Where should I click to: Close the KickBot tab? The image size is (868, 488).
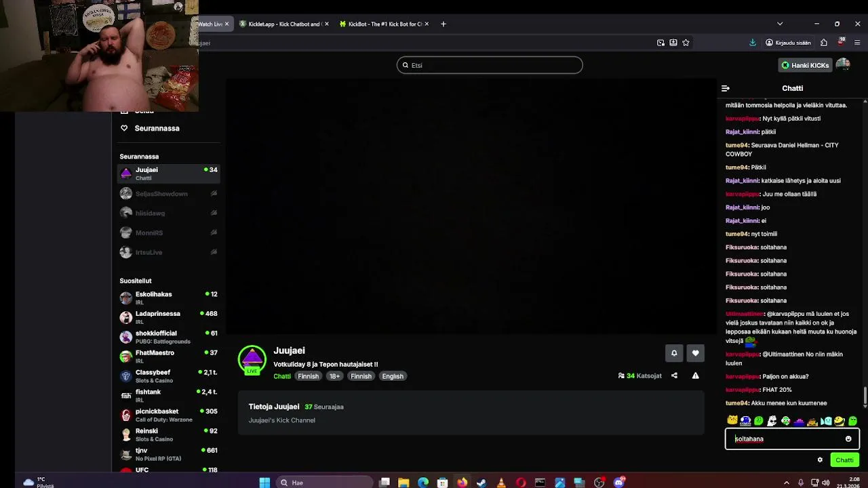(x=426, y=24)
